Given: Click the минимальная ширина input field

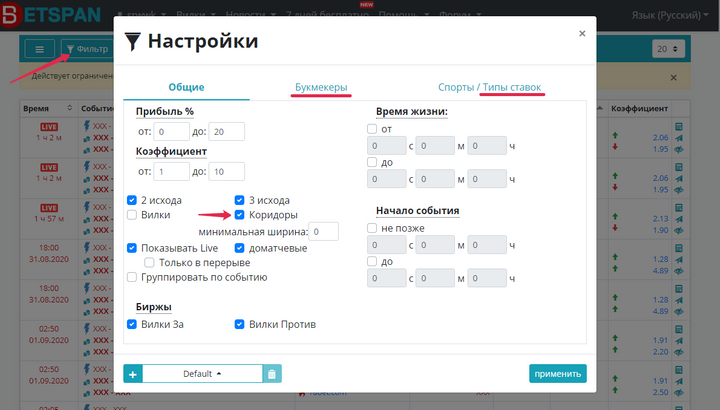Looking at the screenshot, I should click(323, 231).
